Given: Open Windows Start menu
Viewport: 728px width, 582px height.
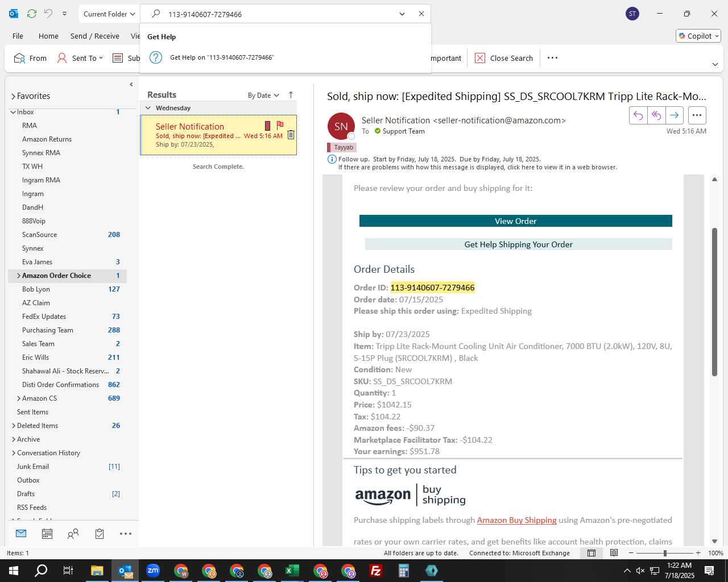Looking at the screenshot, I should (14, 571).
